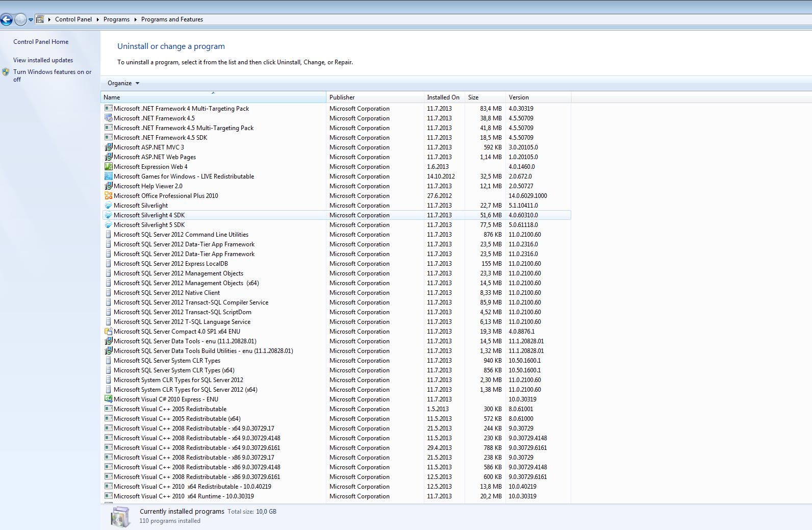Select Visual C++ 2008 Redistributable - x86 9.0.30729.6161
Image resolution: width=812 pixels, height=530 pixels.
337,476
